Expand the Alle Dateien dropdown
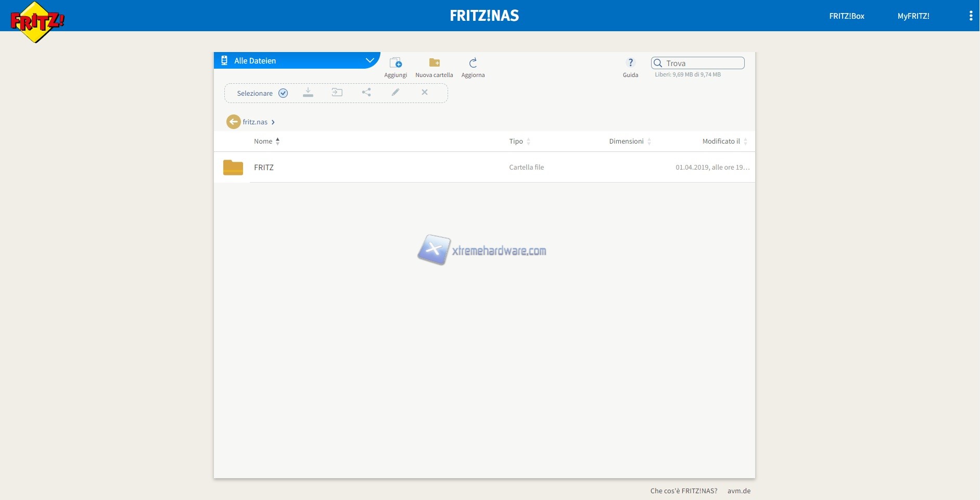Viewport: 980px width, 500px height. click(370, 60)
